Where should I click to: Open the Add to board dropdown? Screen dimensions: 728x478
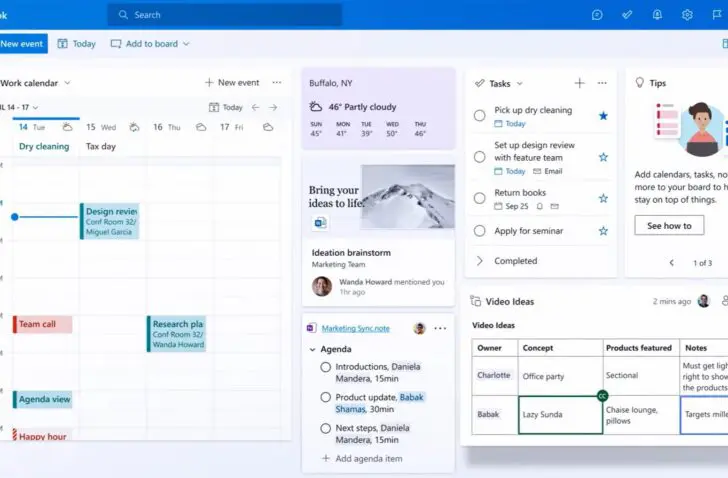[150, 44]
